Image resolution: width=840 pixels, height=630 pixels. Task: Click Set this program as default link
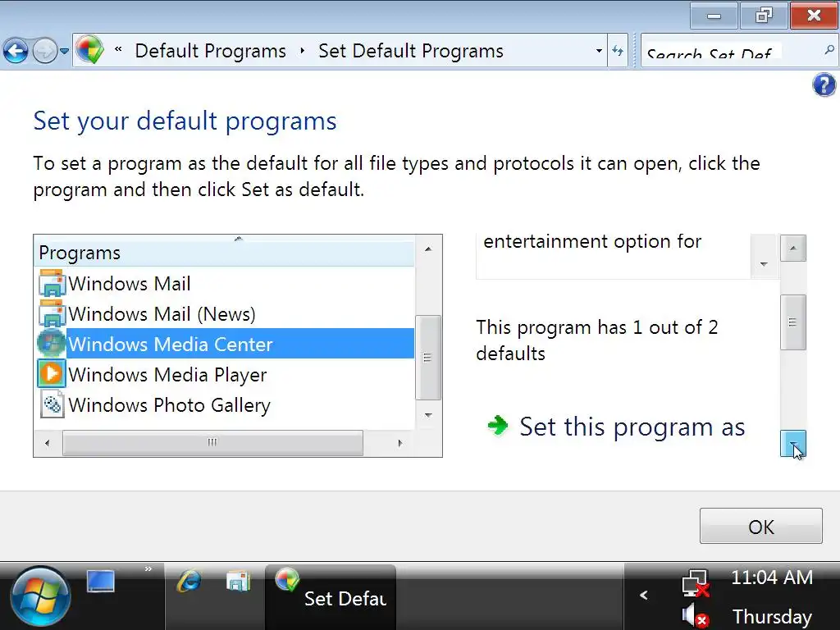(632, 427)
